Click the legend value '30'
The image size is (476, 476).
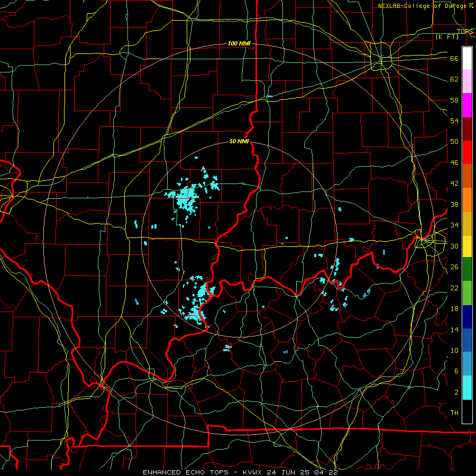pos(454,246)
